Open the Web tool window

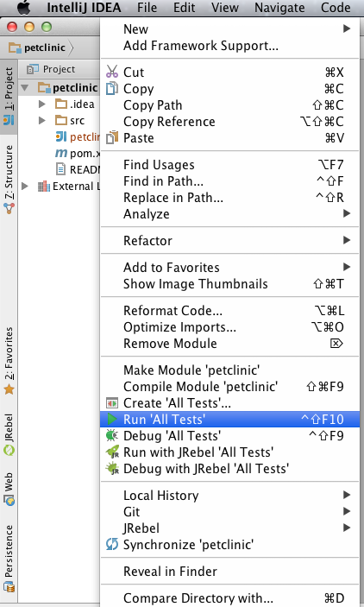tap(9, 489)
